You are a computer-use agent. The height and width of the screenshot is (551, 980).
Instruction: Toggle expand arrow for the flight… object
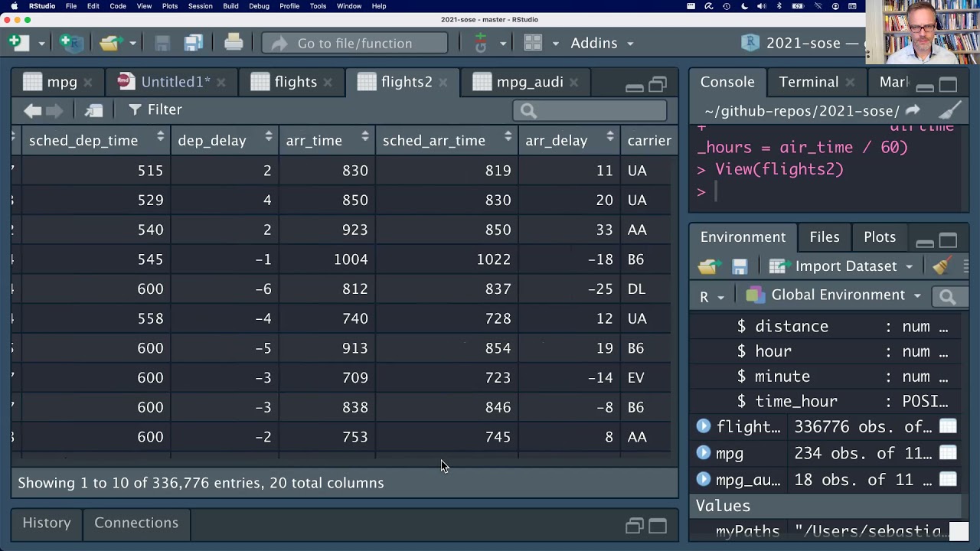(x=704, y=426)
